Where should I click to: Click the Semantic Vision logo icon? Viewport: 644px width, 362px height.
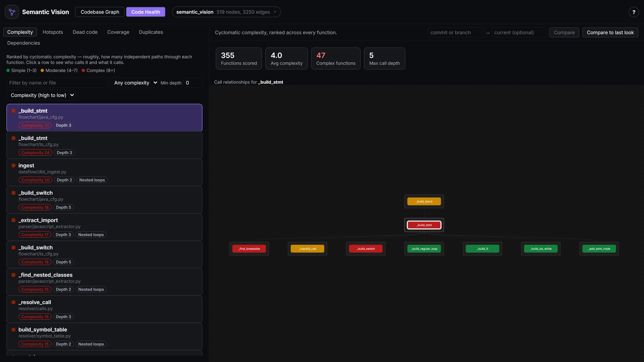pyautogui.click(x=12, y=12)
